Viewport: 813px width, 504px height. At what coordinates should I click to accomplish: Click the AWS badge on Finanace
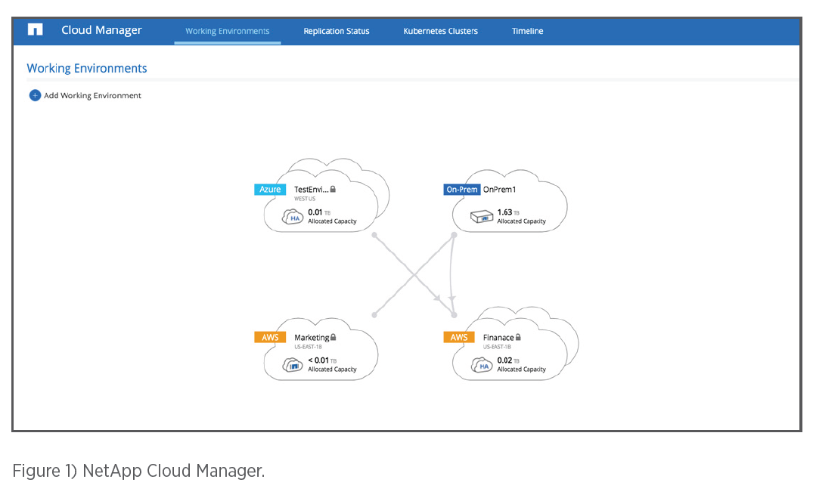point(459,338)
